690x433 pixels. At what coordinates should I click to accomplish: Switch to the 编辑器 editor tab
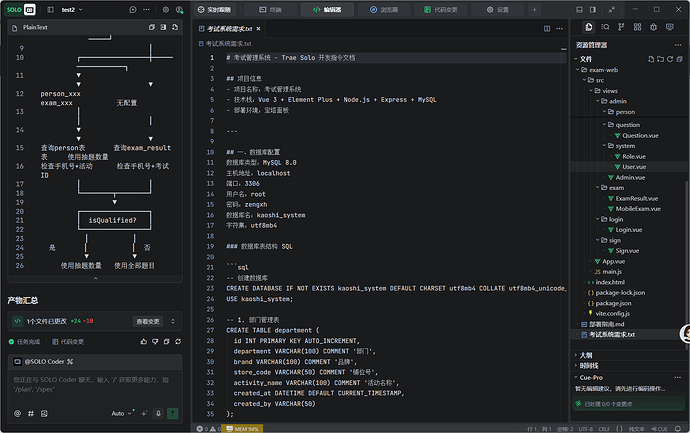pyautogui.click(x=327, y=10)
